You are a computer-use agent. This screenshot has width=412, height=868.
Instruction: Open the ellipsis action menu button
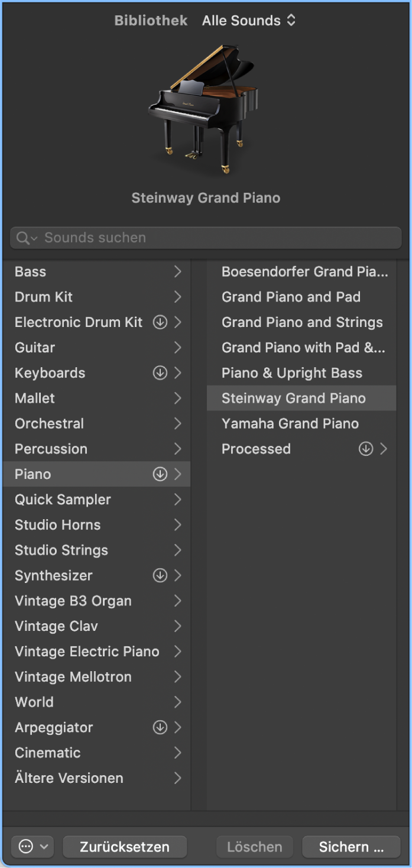click(33, 847)
